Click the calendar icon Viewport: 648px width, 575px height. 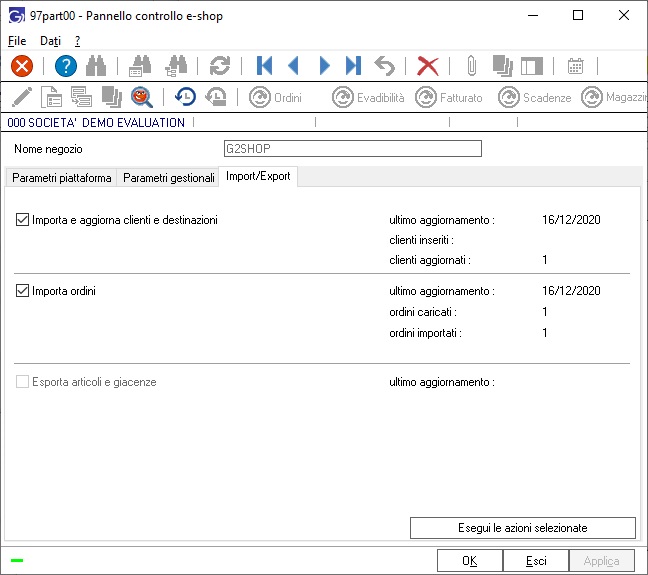coord(575,66)
